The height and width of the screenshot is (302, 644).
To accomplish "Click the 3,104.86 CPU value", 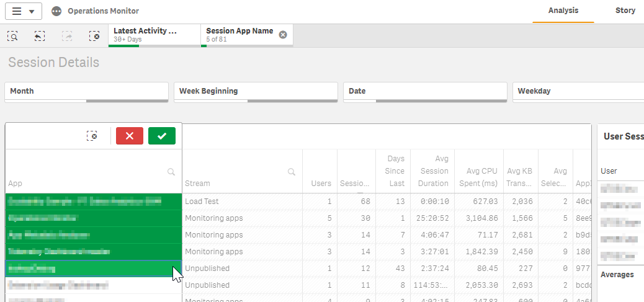I will [480, 218].
